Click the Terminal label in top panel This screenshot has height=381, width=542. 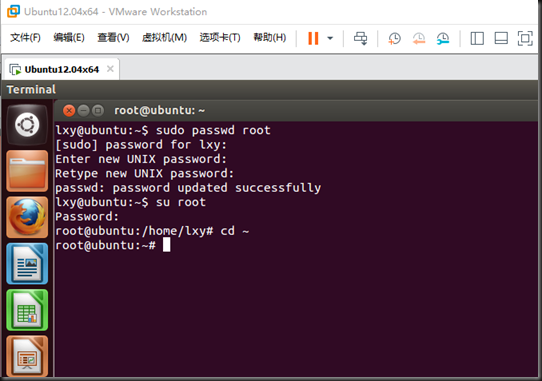click(x=31, y=90)
